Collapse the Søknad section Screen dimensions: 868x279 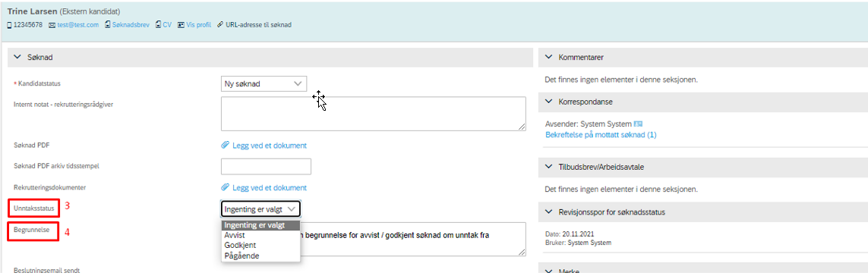click(17, 56)
